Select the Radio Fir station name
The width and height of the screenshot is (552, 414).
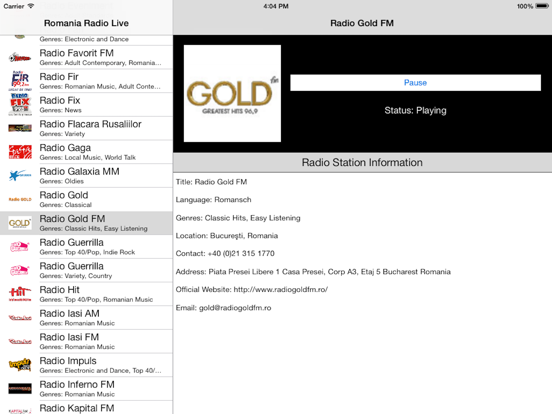click(59, 77)
